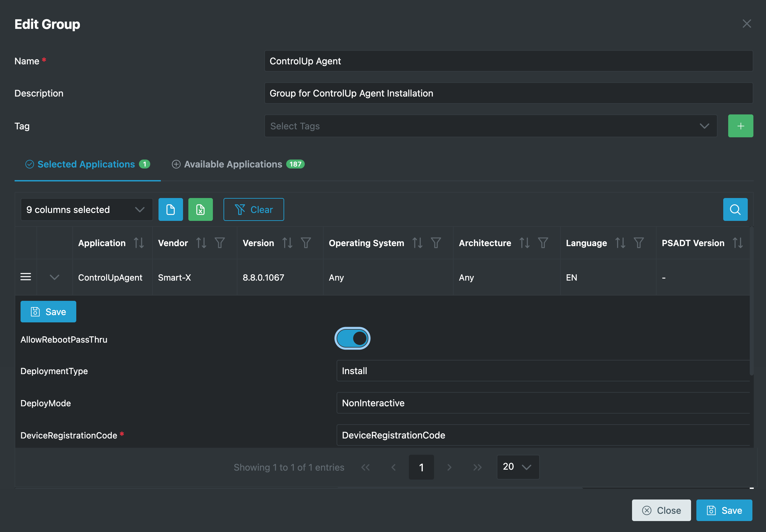Viewport: 766px width, 532px height.
Task: Open the Operating System filter funnel
Action: click(436, 243)
